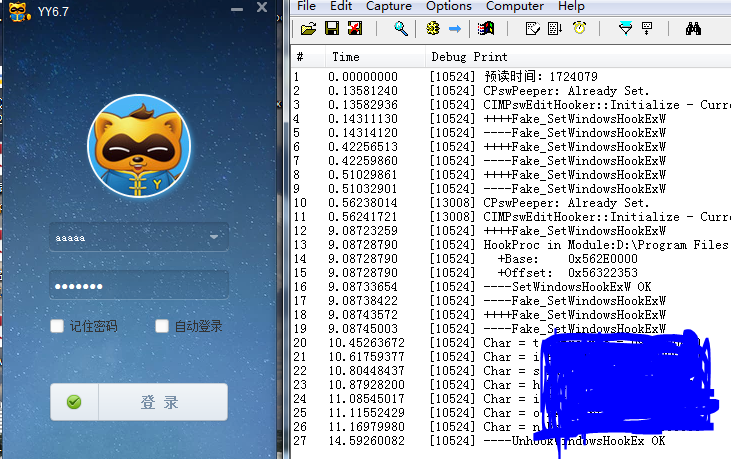The height and width of the screenshot is (459, 731).
Task: Select row 14 '+Base: 0x562E0000'
Action: (x=511, y=259)
